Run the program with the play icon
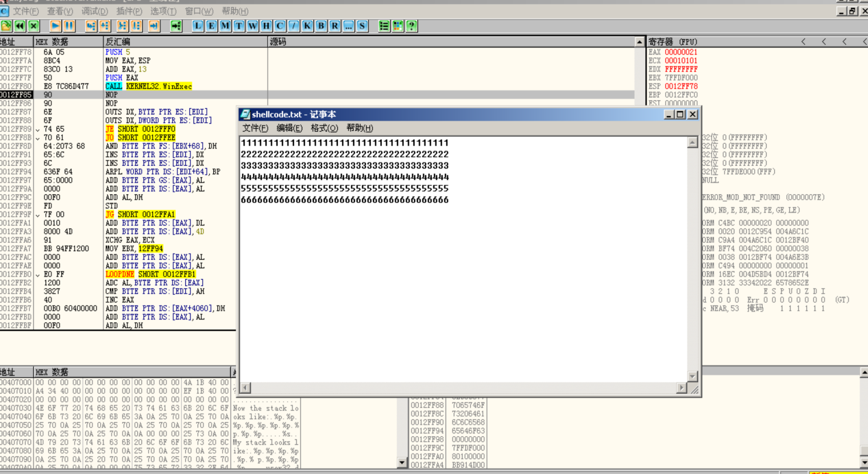Screen dimensions: 868x474 (56, 26)
